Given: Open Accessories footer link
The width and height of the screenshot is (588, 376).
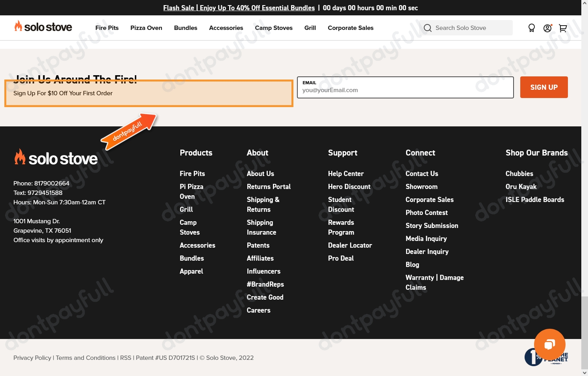Looking at the screenshot, I should (x=197, y=245).
